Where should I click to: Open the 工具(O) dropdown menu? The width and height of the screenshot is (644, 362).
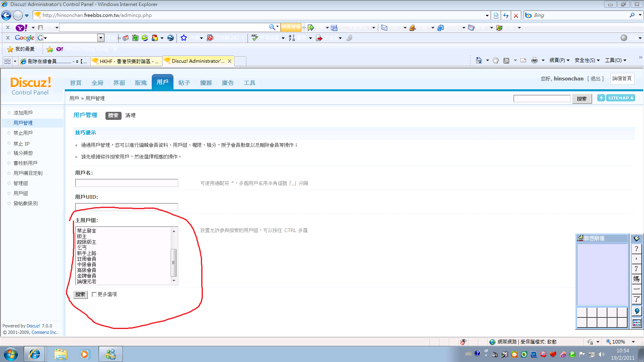pyautogui.click(x=615, y=60)
